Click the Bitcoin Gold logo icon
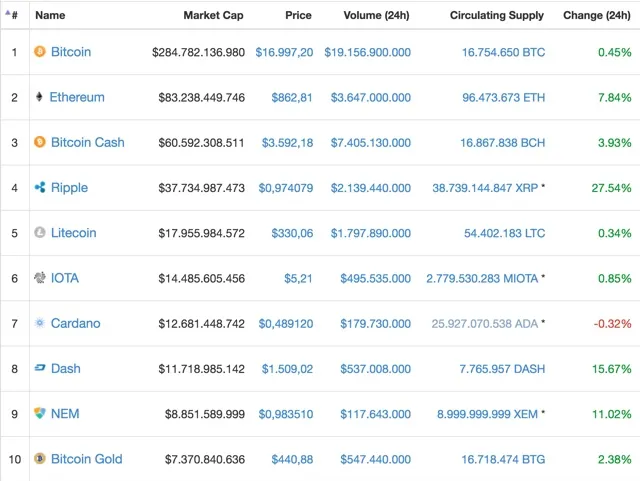 (40, 459)
